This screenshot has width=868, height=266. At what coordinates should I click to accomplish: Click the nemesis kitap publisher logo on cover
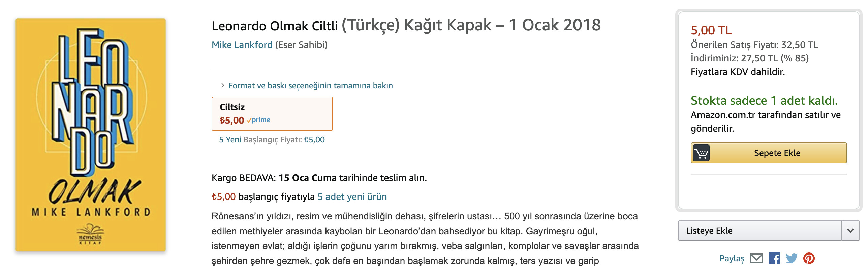coord(90,234)
